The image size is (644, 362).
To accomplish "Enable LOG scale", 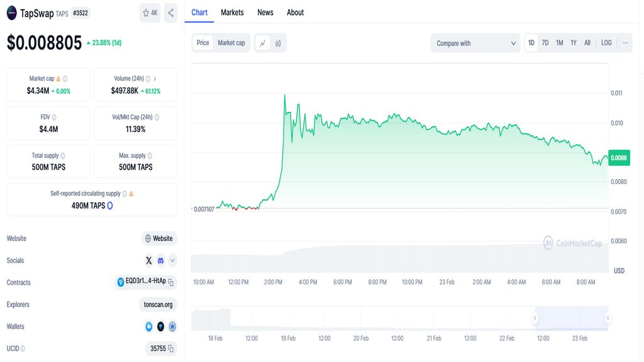I will [x=606, y=43].
